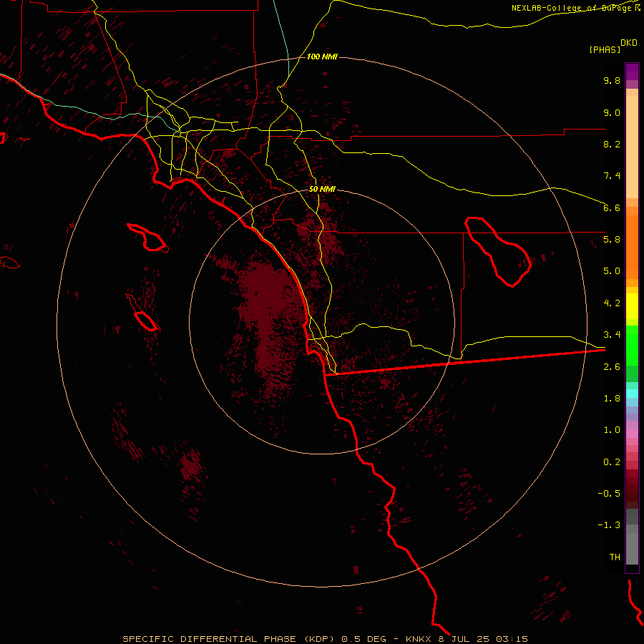The width and height of the screenshot is (644, 644).
Task: Click the orange segment of the color bar
Action: 632,248
